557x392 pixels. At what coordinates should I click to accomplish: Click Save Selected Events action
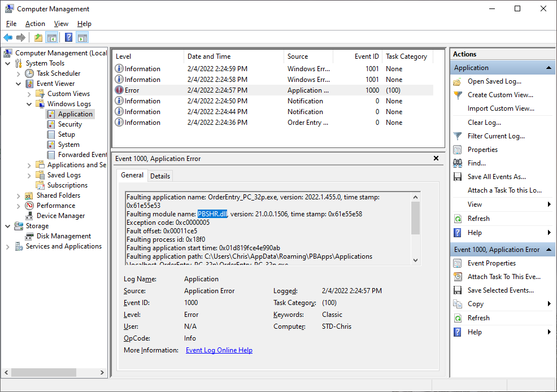click(x=500, y=290)
